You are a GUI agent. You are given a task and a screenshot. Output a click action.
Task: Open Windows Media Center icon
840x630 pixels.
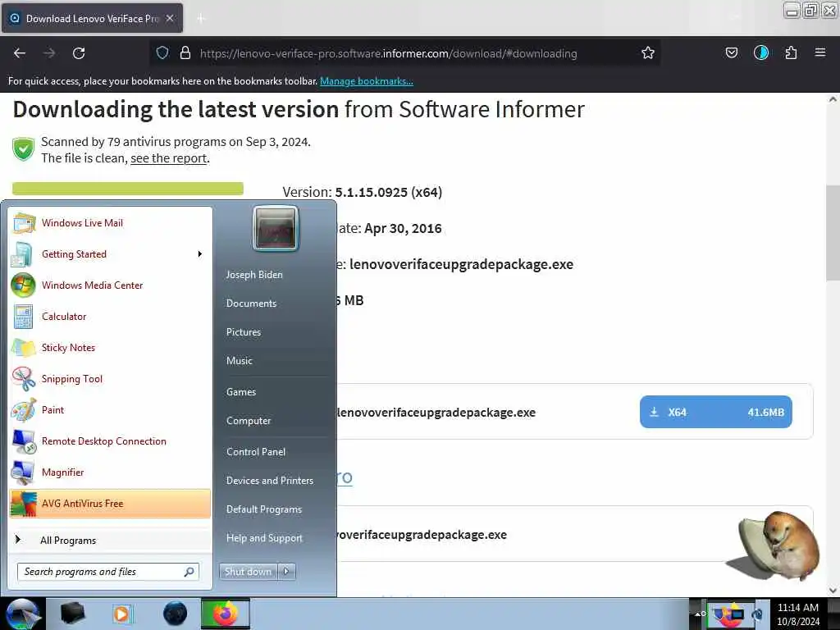coord(23,285)
